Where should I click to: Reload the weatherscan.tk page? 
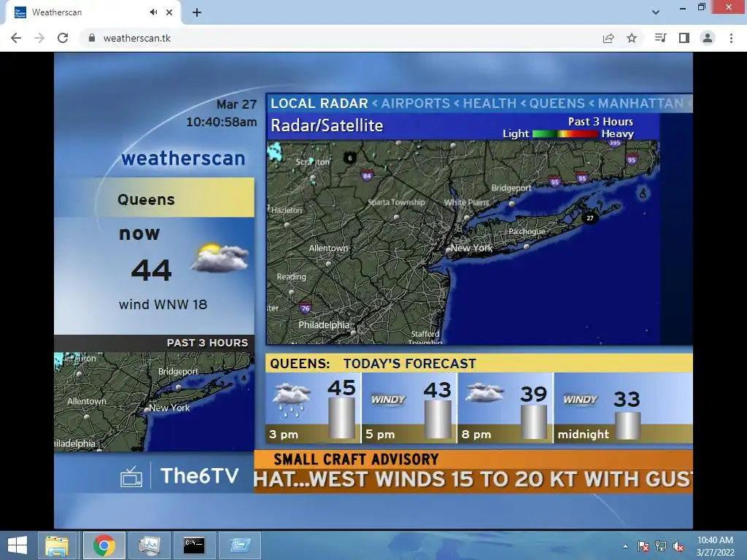pyautogui.click(x=63, y=38)
